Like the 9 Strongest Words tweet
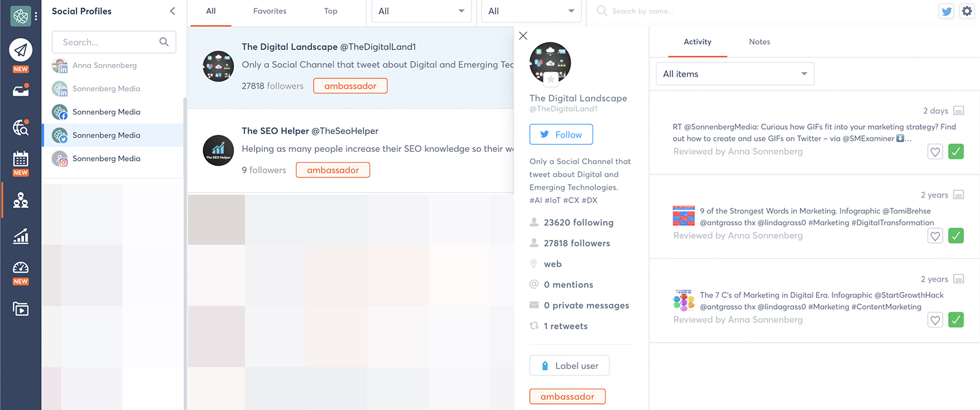Image resolution: width=980 pixels, height=410 pixels. [935, 236]
